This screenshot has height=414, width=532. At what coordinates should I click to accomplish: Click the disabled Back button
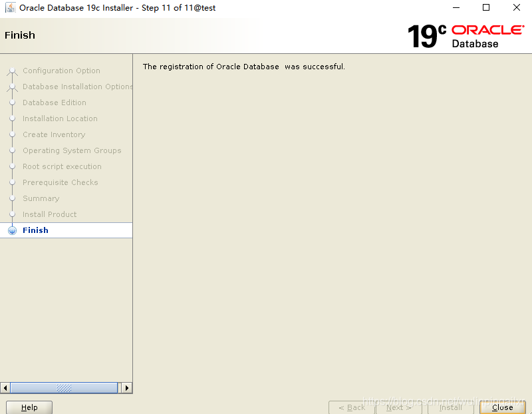pyautogui.click(x=352, y=407)
